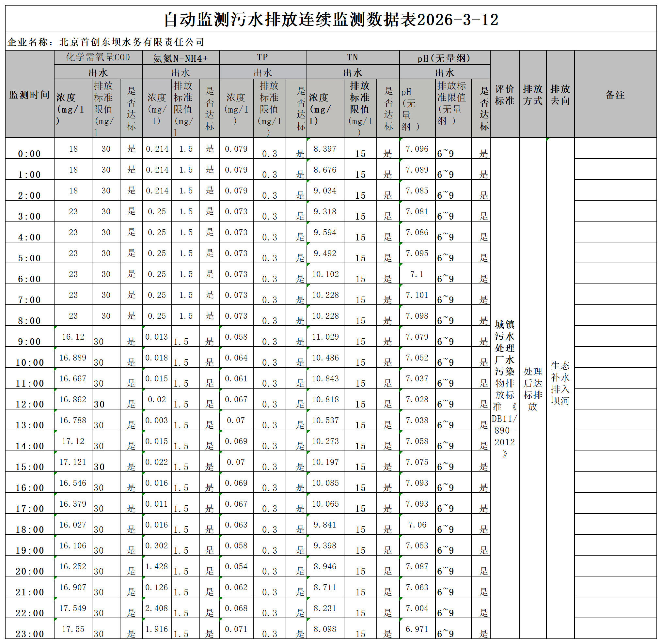Select the company name row 北京首创东坝水务有限责任公司
The image size is (662, 644).
(105, 42)
